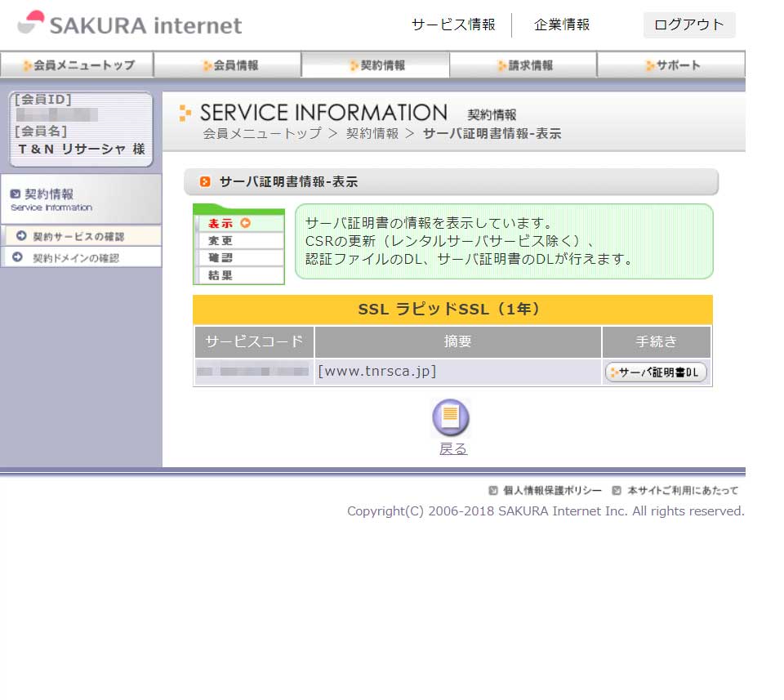The width and height of the screenshot is (784, 700).
Task: Click the orange icon beside サーバ証明書情報-表示 heading
Action: tap(204, 181)
